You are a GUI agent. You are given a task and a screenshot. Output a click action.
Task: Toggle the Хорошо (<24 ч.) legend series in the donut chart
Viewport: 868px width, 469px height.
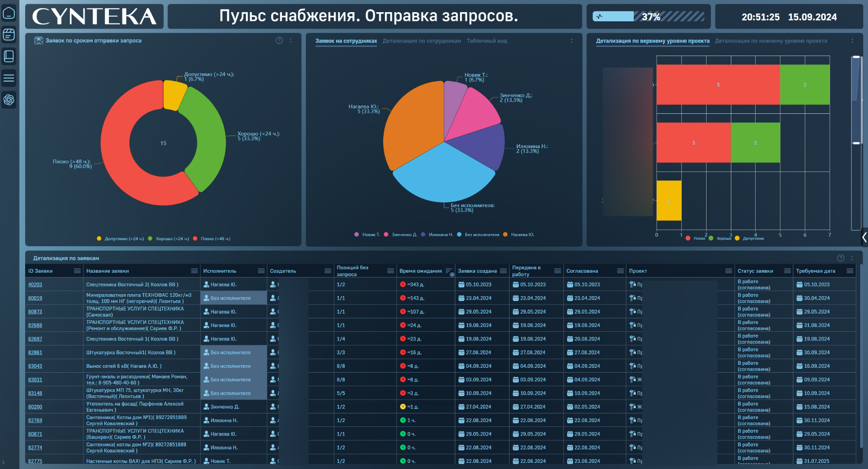[168, 239]
